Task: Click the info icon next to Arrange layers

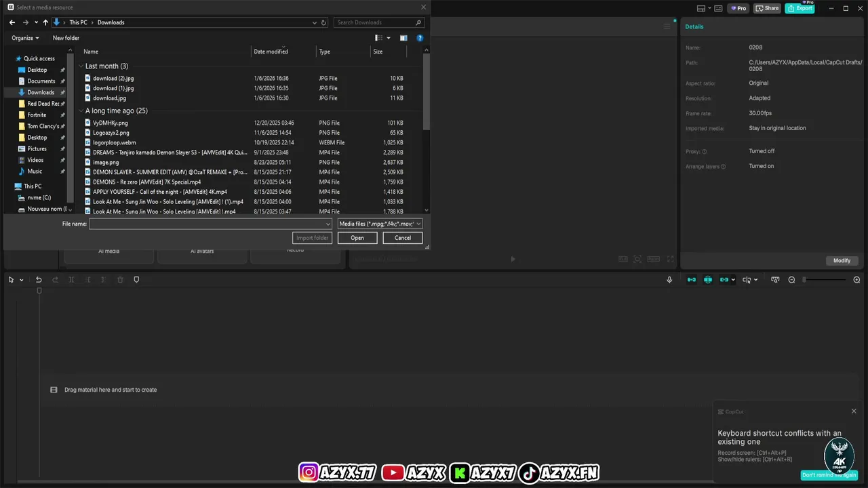Action: (723, 167)
